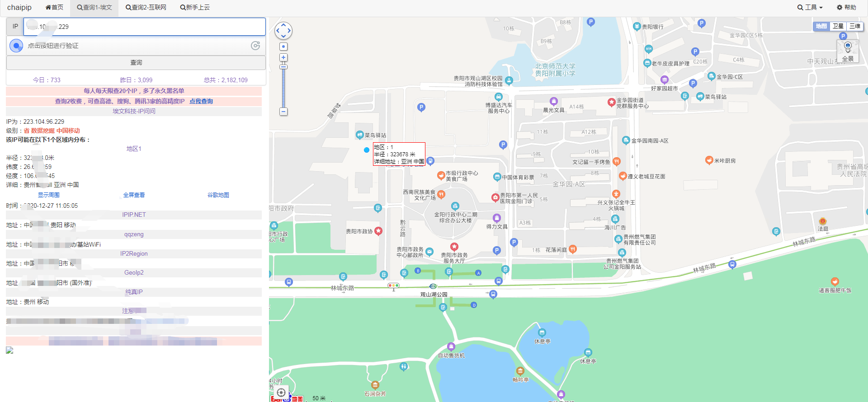This screenshot has width=868, height=402.
Task: Switch to 查询1-埃文 tab
Action: (94, 7)
